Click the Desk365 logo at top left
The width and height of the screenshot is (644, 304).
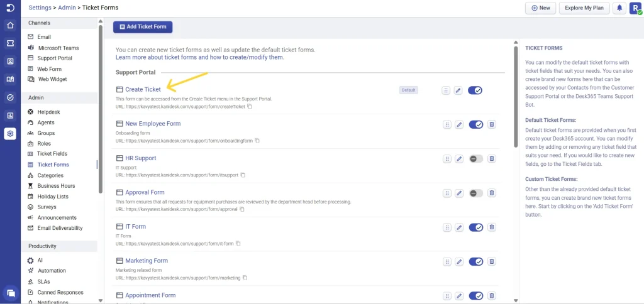(x=10, y=8)
